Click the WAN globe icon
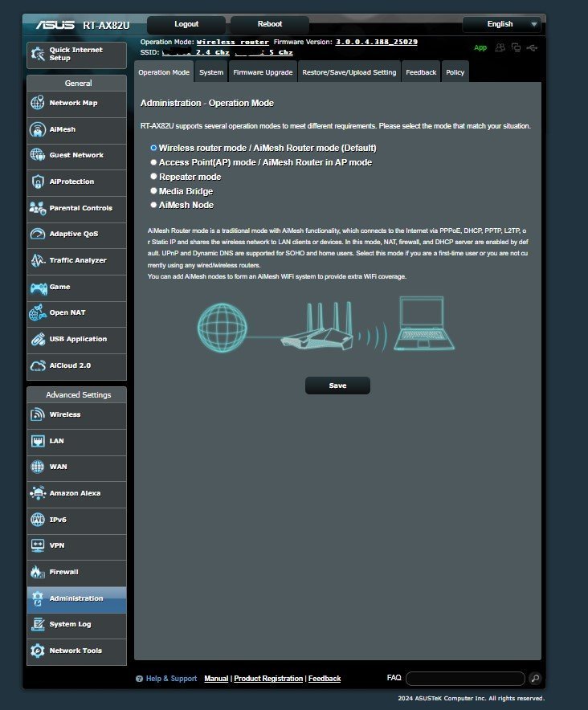The width and height of the screenshot is (588, 710). 38,467
